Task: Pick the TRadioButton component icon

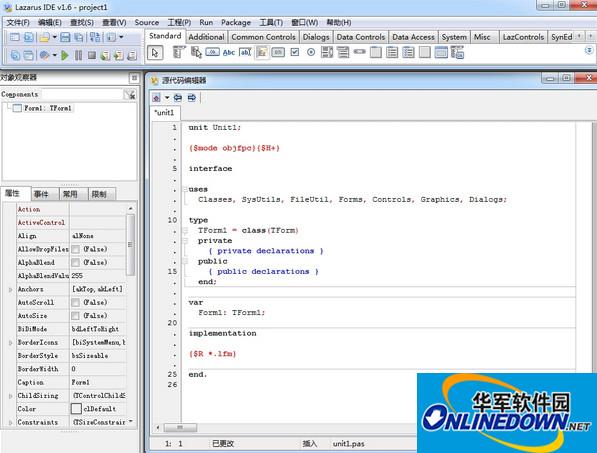Action: pyautogui.click(x=311, y=52)
